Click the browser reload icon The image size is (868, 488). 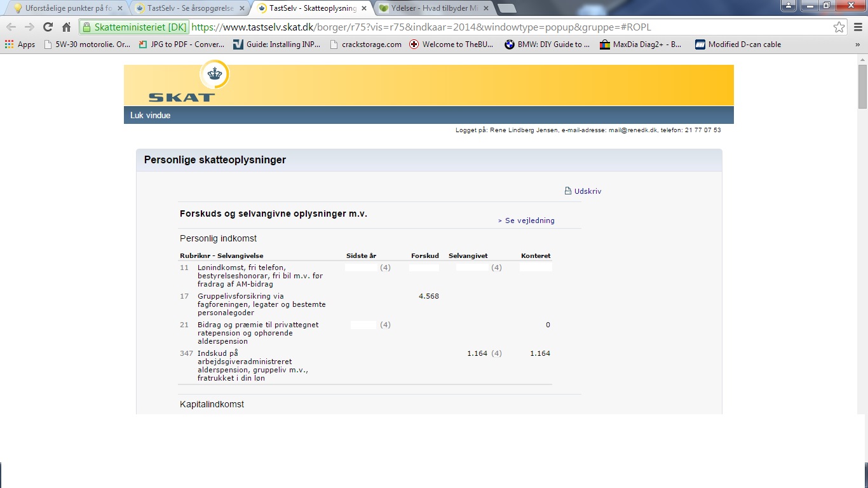point(48,27)
